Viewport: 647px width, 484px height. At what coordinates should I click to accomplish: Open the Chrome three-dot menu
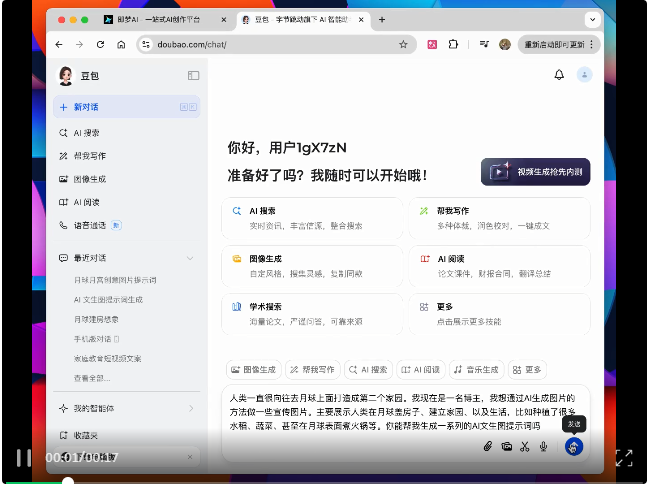click(592, 44)
